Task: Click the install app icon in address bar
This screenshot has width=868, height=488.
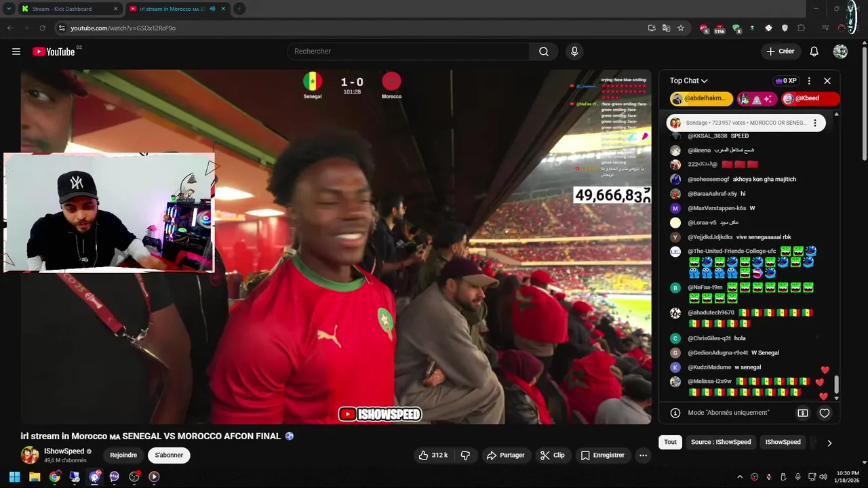Action: [x=652, y=28]
